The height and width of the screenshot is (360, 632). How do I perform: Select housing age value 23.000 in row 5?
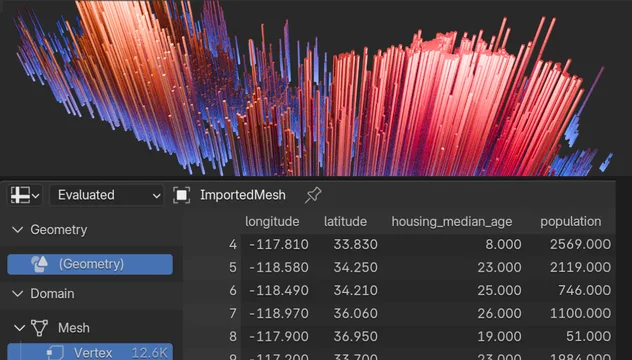(499, 267)
